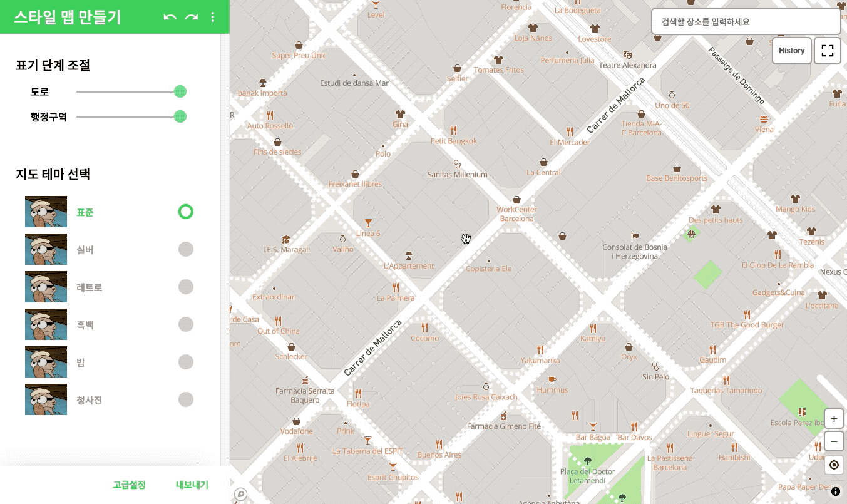Click the place search input field
This screenshot has width=847, height=504.
click(746, 21)
